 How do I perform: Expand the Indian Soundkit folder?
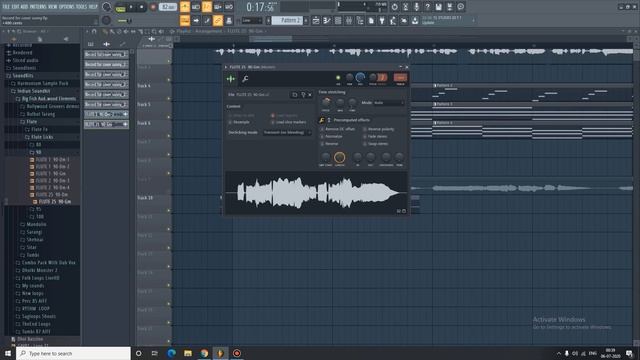coord(33,91)
